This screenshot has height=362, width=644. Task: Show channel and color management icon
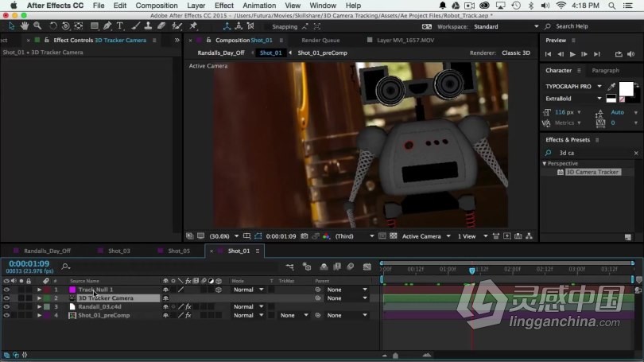coord(327,236)
